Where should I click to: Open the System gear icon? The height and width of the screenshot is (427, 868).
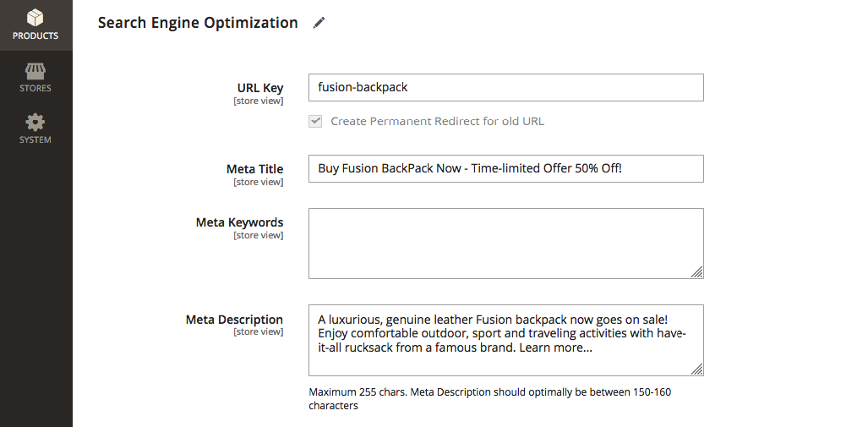pyautogui.click(x=35, y=123)
